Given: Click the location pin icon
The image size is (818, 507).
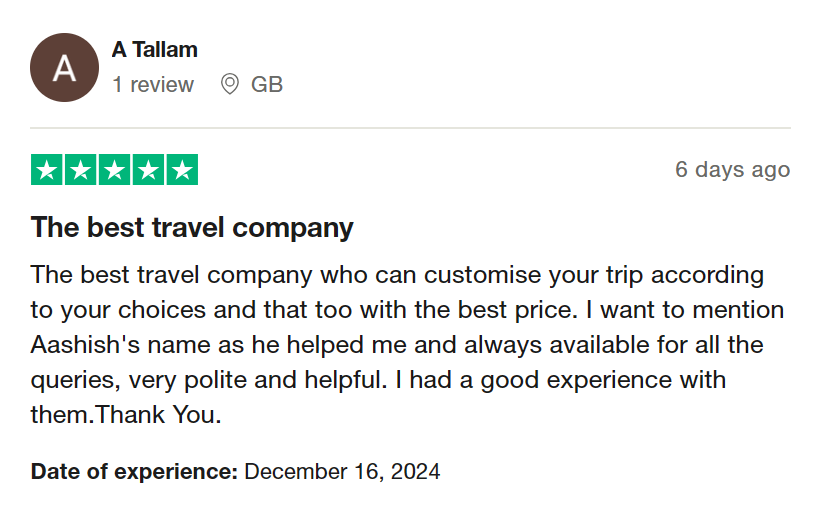Looking at the screenshot, I should pyautogui.click(x=229, y=85).
